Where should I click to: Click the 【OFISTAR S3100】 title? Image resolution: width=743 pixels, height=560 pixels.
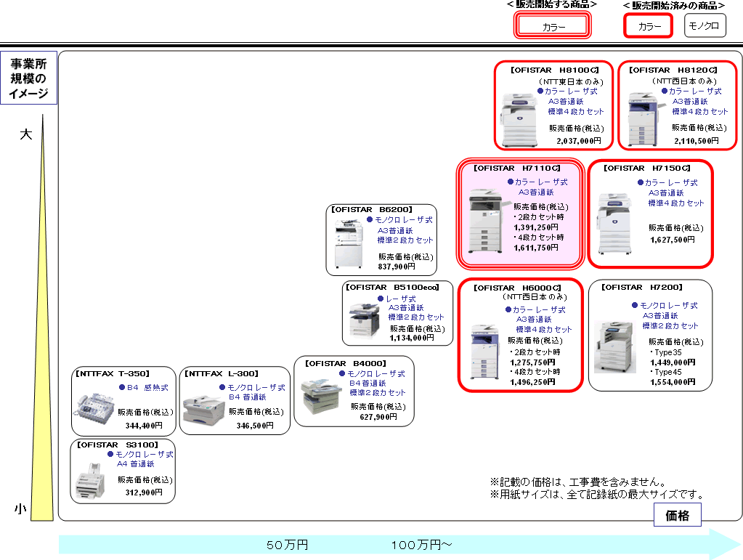tap(118, 445)
